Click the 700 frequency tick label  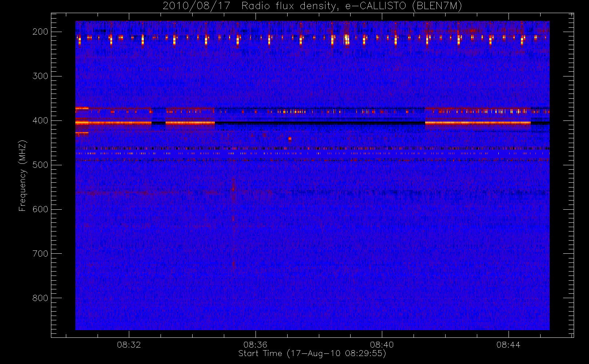coord(40,254)
